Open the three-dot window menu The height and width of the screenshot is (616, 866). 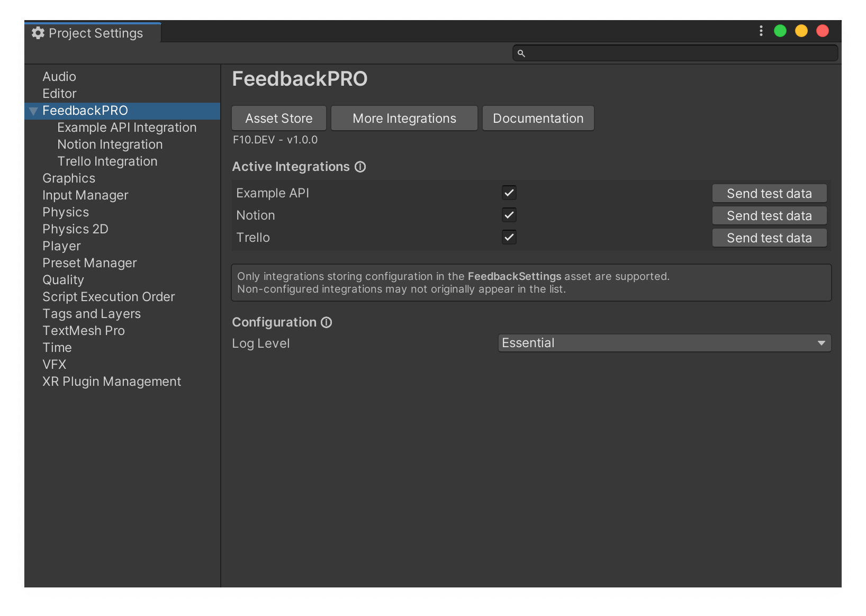click(761, 31)
